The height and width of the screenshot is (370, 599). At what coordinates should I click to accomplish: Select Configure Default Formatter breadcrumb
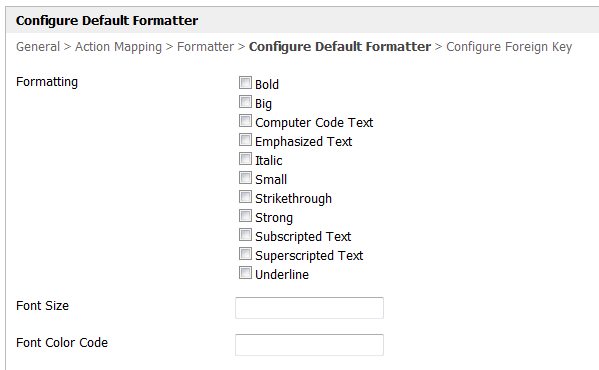(340, 47)
